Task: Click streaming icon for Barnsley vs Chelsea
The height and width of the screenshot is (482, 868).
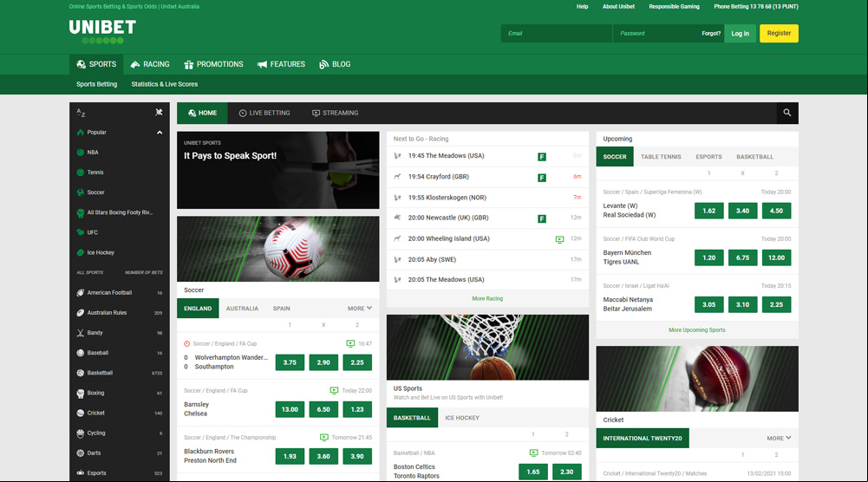Action: coord(334,390)
